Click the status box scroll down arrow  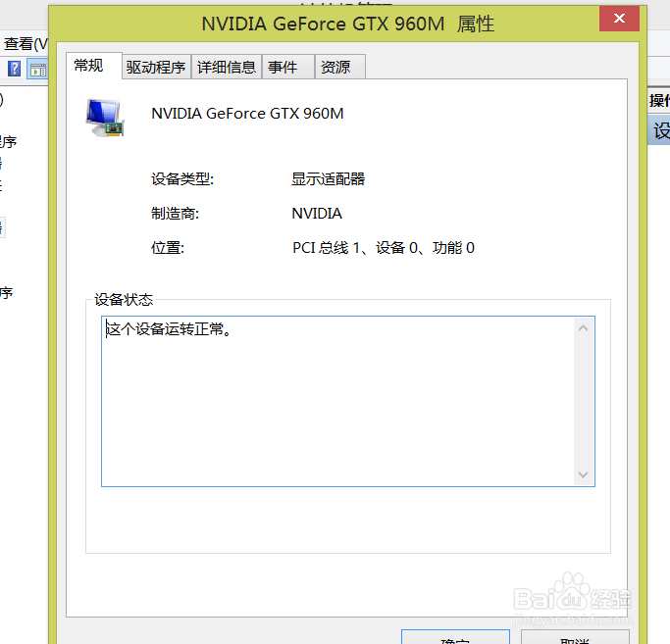pos(584,474)
